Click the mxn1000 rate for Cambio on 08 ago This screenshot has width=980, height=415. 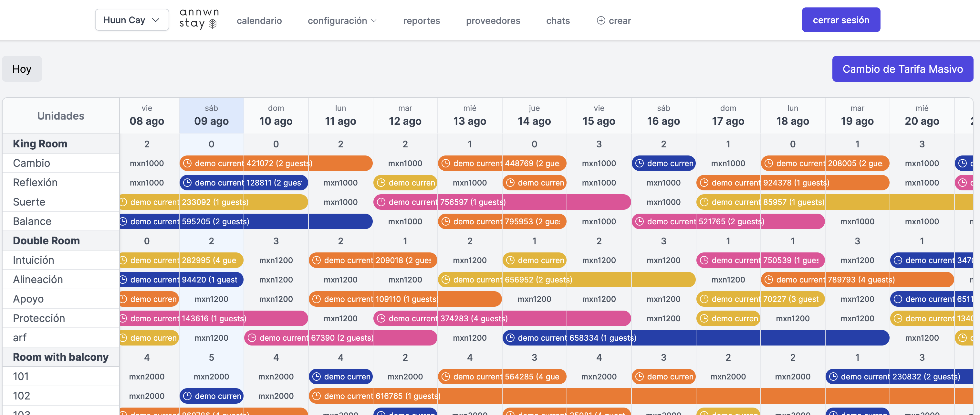point(147,163)
